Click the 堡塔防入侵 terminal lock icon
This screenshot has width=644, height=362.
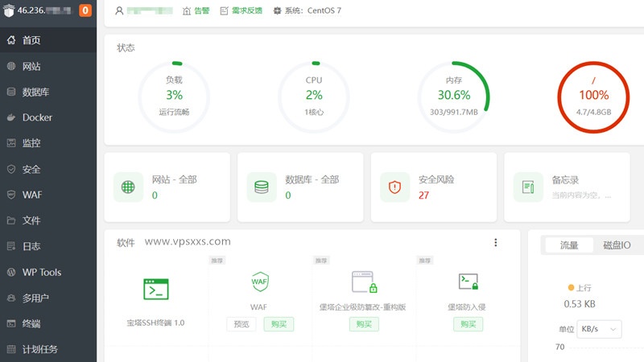click(469, 282)
